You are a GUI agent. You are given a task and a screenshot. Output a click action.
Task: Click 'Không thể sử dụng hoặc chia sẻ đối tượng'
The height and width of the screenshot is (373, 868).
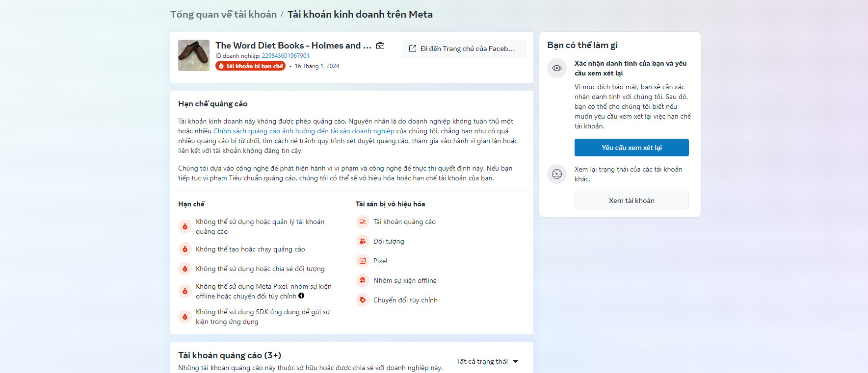point(260,269)
